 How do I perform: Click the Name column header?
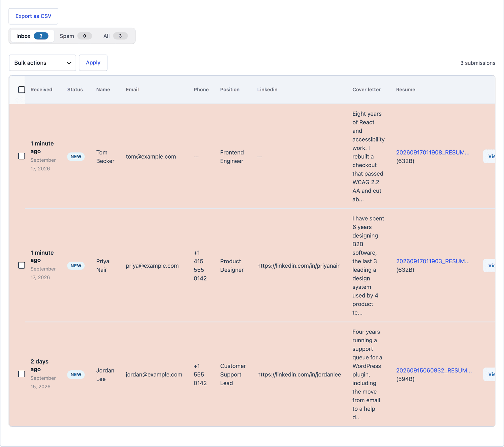103,90
